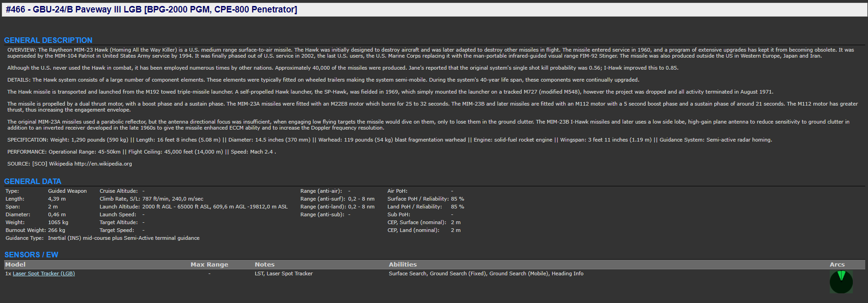
Task: Click CEP, Surface (nominal) '2 m' value
Action: (456, 222)
